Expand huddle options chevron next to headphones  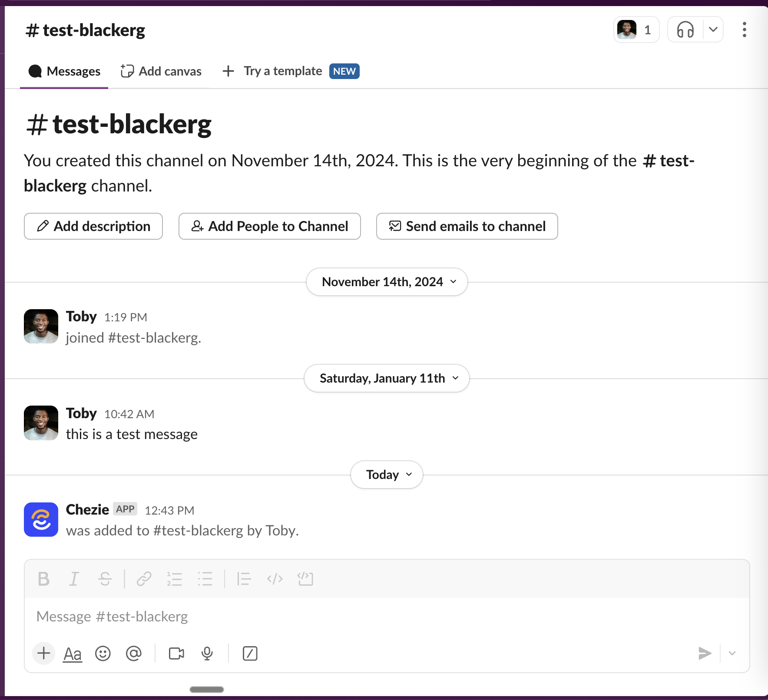[x=713, y=30]
